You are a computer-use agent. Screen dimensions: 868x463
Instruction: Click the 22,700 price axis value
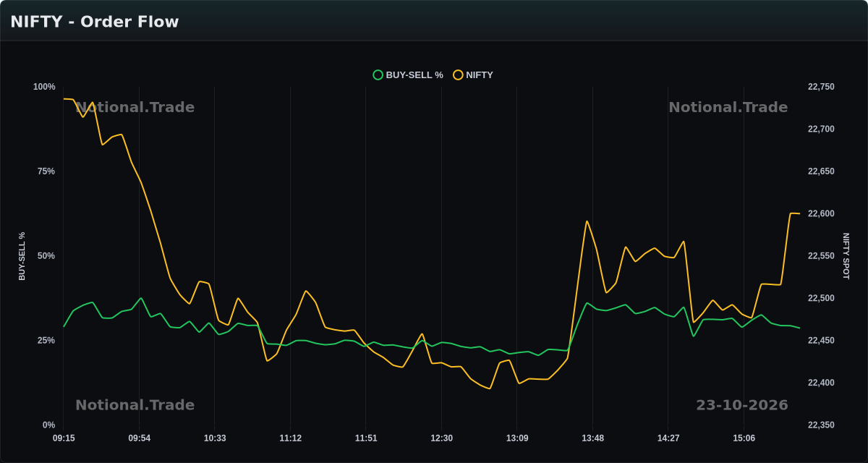[821, 129]
